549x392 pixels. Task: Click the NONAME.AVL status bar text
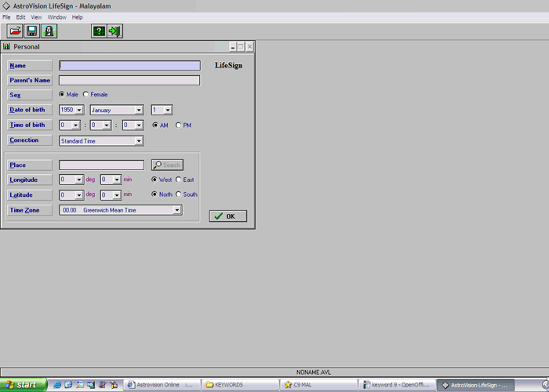pos(314,372)
